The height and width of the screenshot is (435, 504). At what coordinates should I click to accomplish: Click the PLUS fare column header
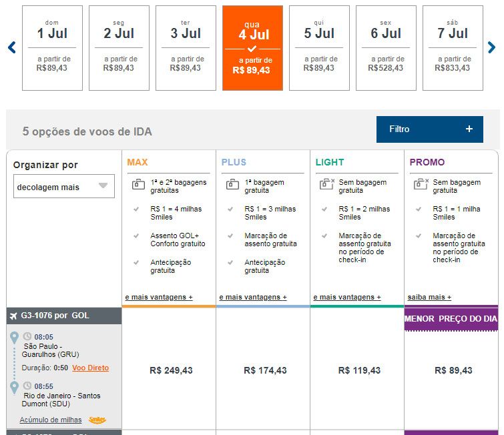pos(234,162)
